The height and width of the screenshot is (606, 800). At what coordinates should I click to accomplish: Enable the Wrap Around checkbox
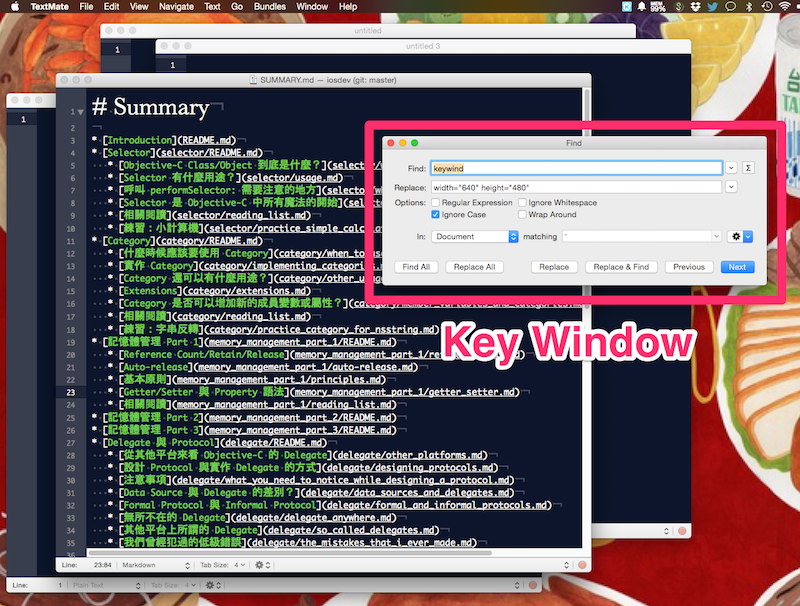pos(522,214)
